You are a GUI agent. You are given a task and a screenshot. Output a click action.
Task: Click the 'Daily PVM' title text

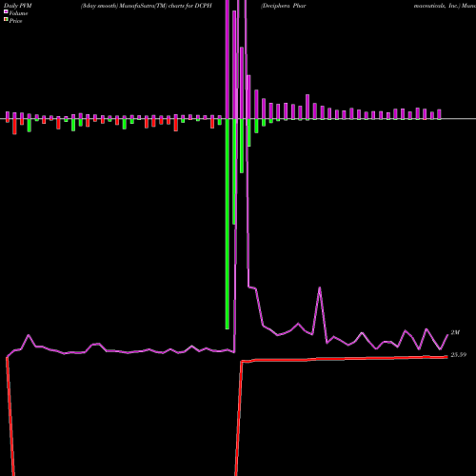click(18, 6)
